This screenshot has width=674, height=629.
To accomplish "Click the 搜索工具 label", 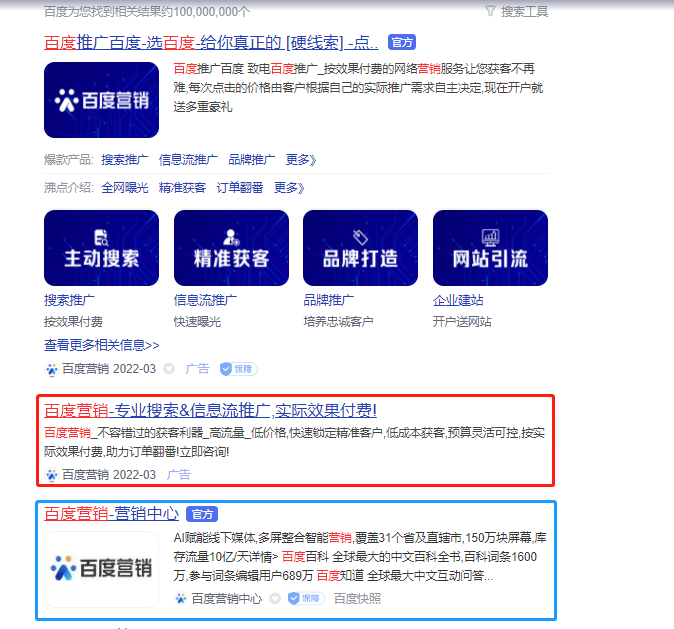I will [x=524, y=12].
